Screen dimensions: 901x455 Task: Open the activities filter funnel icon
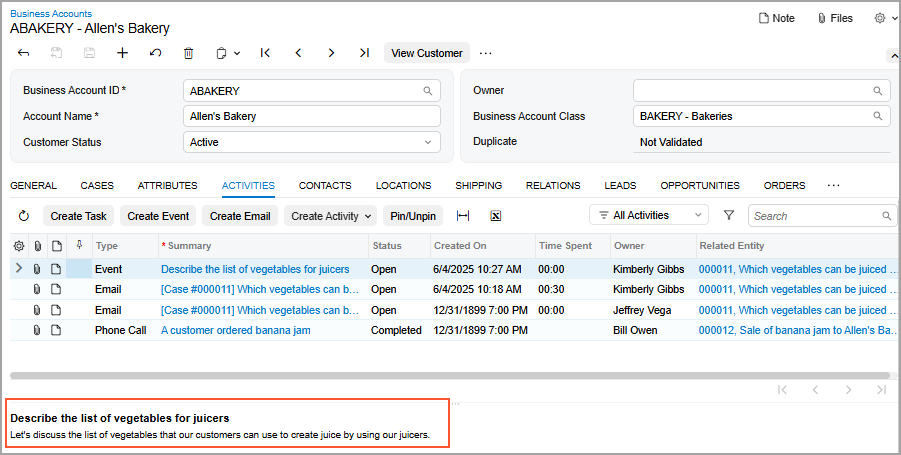tap(729, 215)
